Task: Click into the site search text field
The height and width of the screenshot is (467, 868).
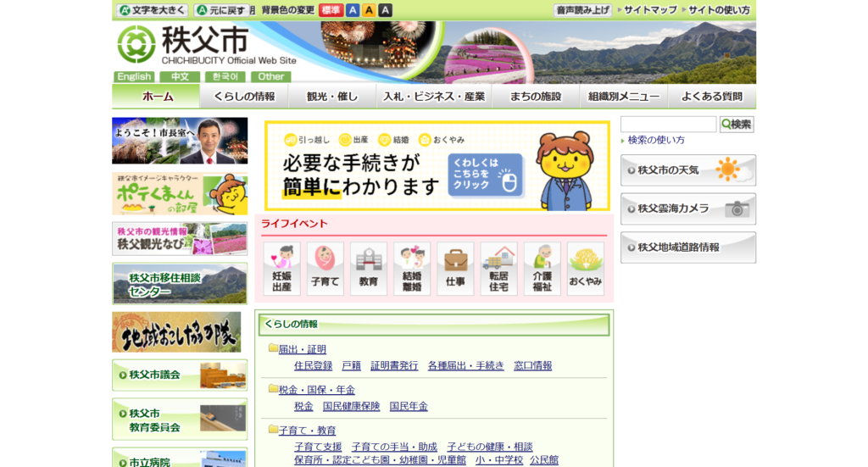Action: point(668,125)
